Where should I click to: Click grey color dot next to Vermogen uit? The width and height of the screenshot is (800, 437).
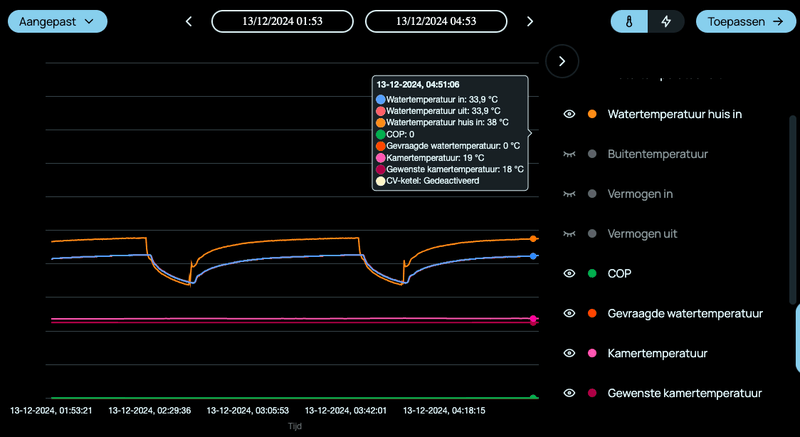coord(592,234)
